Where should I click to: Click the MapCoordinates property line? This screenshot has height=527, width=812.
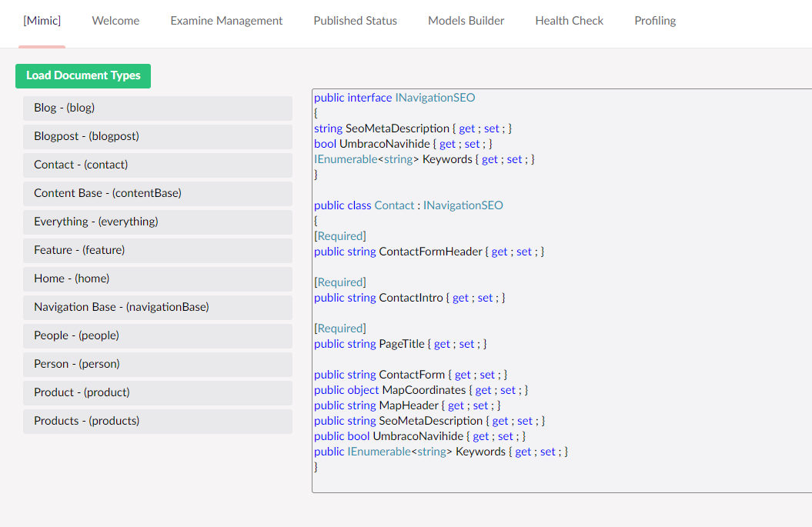click(x=420, y=390)
